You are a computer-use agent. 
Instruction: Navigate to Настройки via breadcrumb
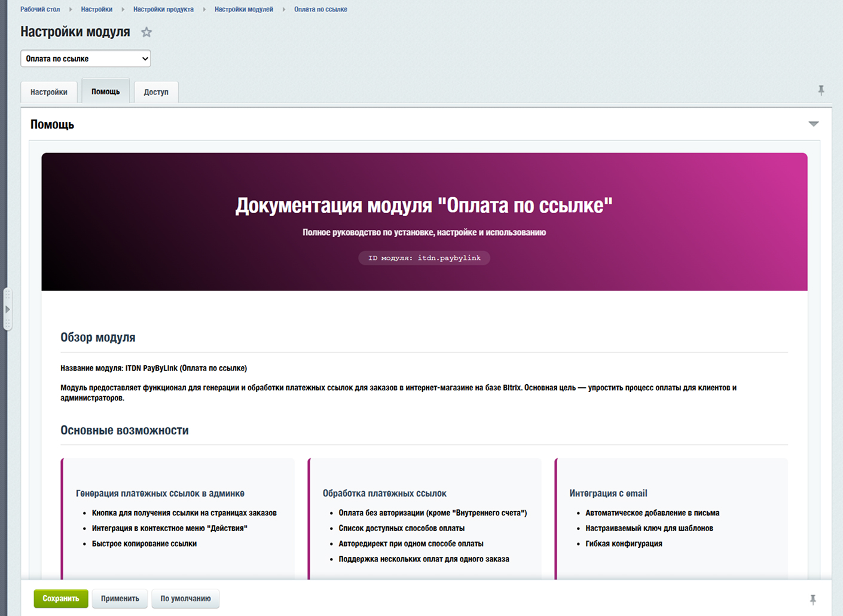(x=96, y=9)
